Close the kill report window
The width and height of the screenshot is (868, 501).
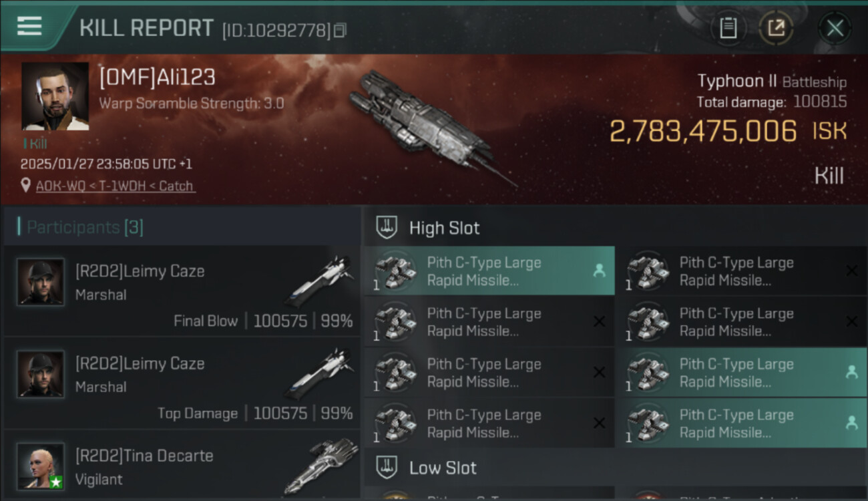(835, 28)
